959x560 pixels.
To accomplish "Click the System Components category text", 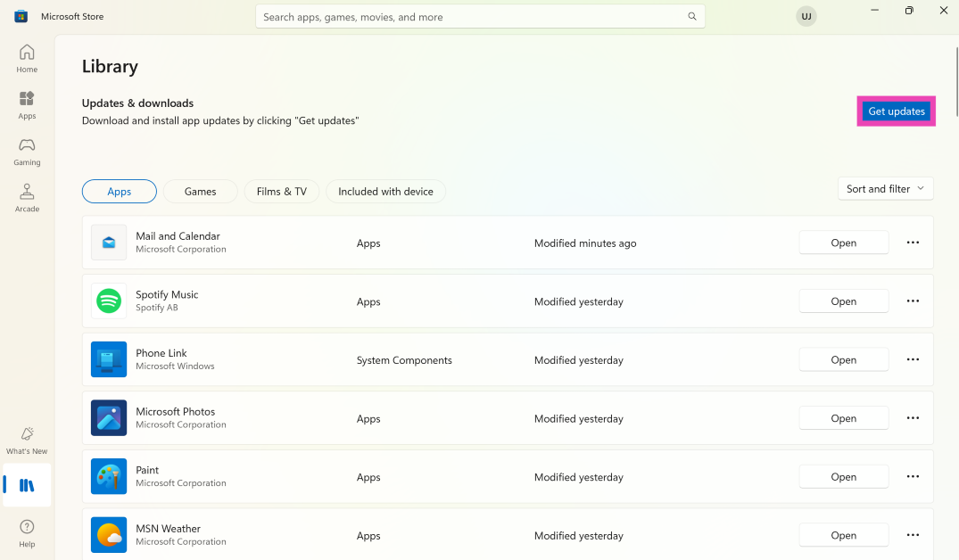I will [x=404, y=360].
